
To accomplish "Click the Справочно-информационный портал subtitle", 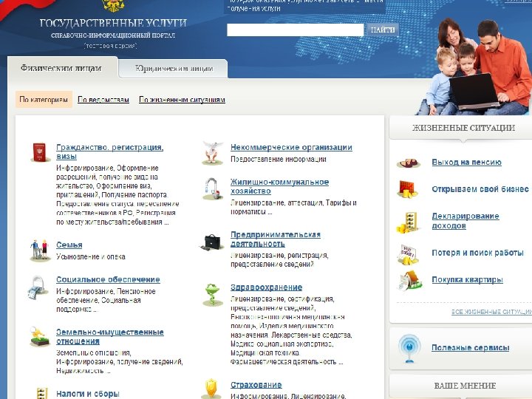I will (113, 35).
